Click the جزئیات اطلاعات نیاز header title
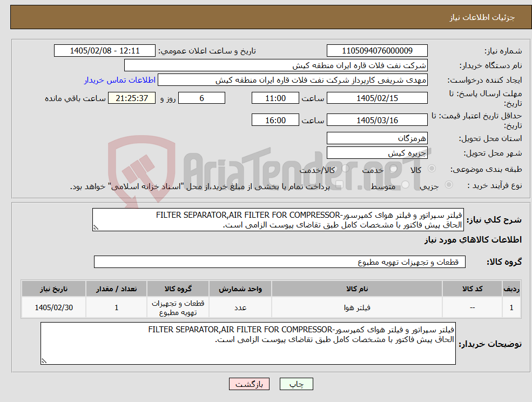 [x=482, y=17]
